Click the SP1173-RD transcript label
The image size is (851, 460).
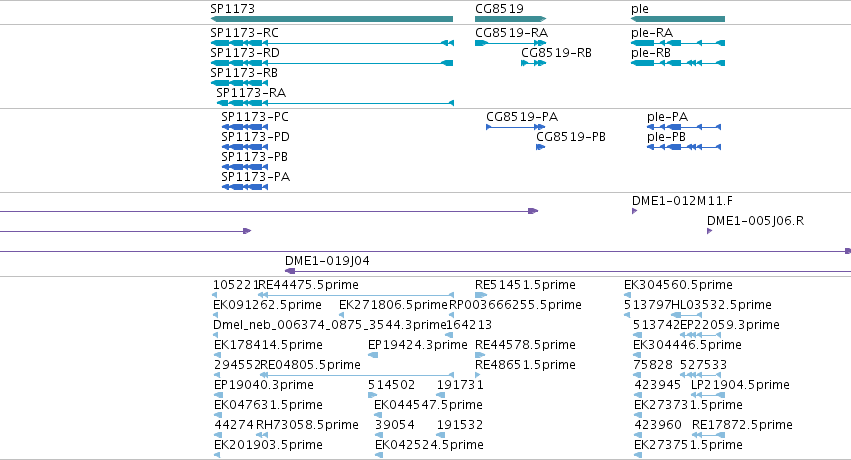click(245, 53)
